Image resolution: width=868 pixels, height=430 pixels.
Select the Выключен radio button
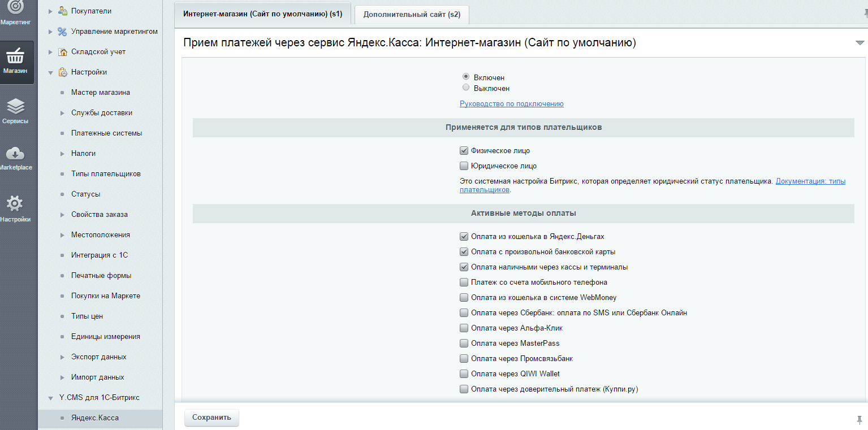point(466,88)
